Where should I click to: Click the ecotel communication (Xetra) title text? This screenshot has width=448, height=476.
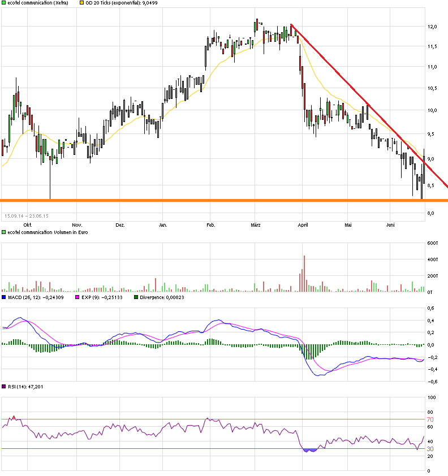click(38, 3)
